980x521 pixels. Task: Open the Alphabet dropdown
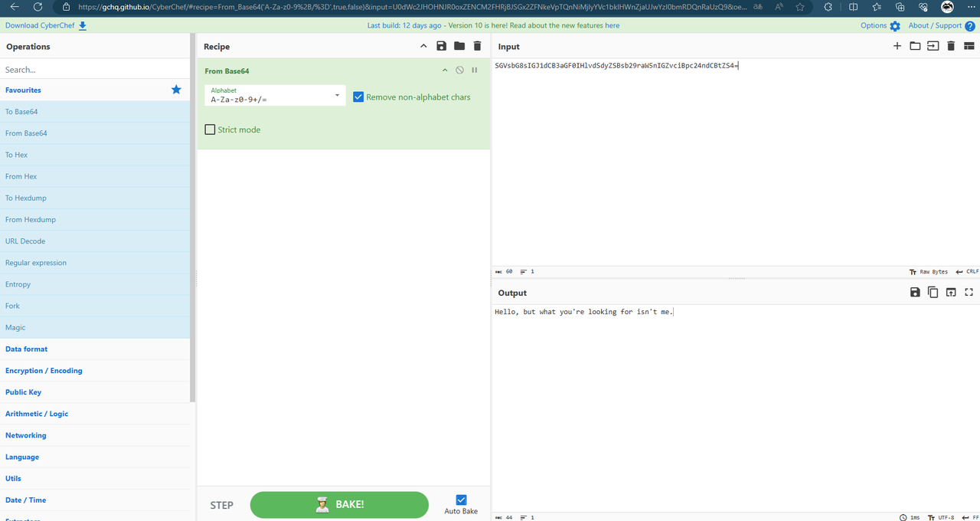click(275, 96)
